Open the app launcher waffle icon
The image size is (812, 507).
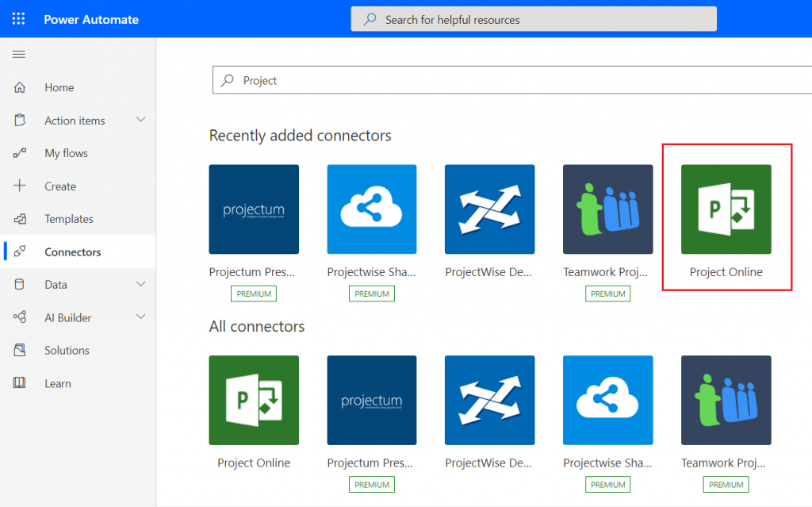point(19,19)
